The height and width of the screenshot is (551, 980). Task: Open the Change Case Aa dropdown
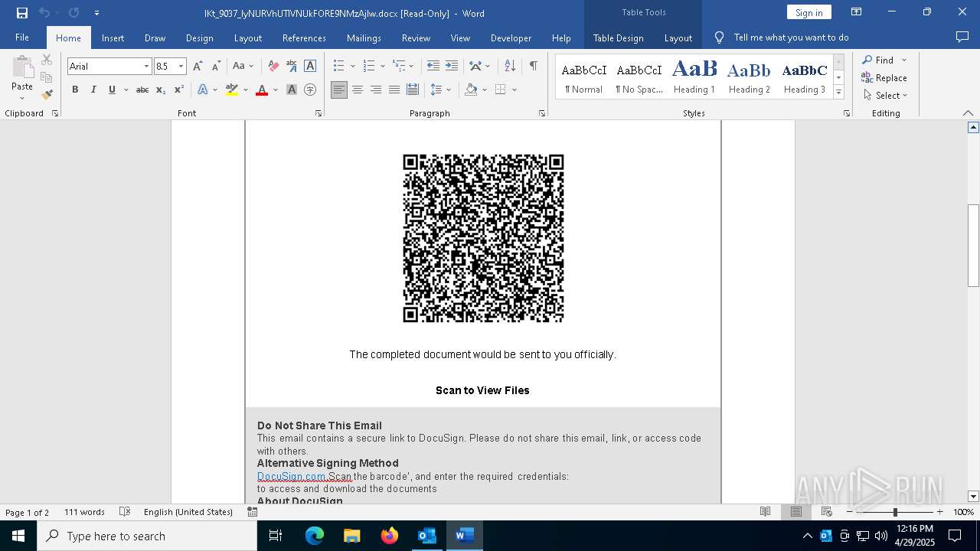(243, 67)
